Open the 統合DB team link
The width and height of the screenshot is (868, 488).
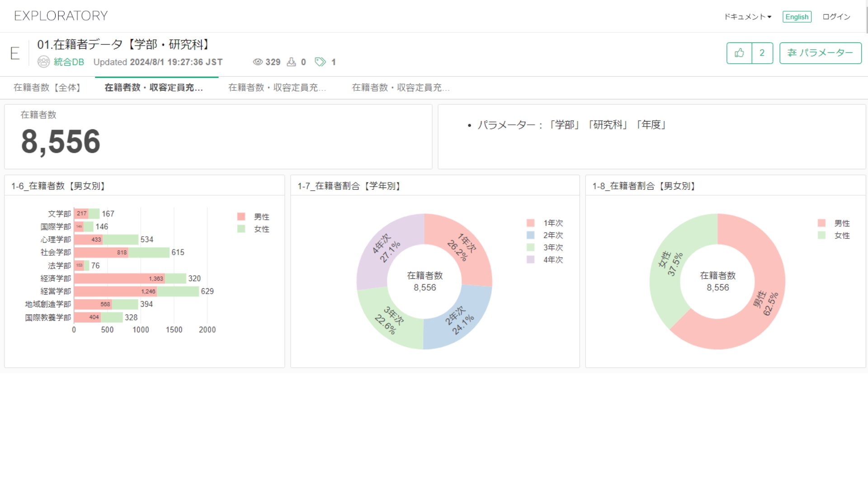coord(69,62)
